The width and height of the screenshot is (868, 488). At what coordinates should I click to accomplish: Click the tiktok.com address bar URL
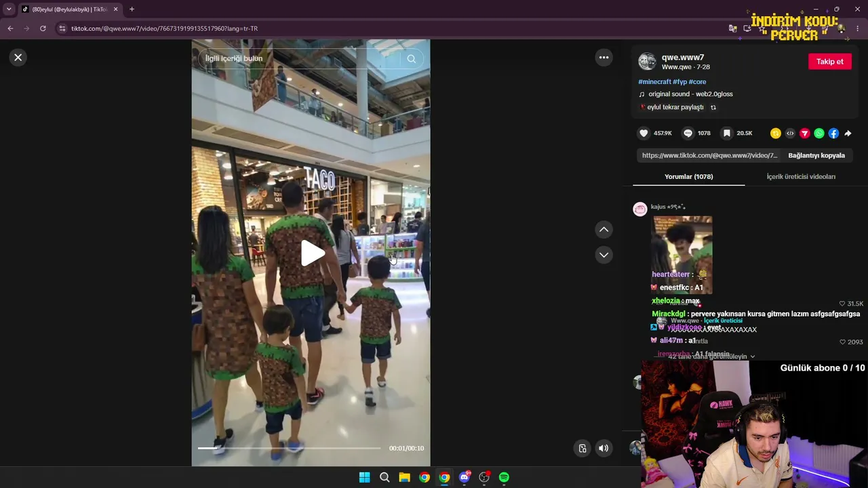(x=164, y=28)
